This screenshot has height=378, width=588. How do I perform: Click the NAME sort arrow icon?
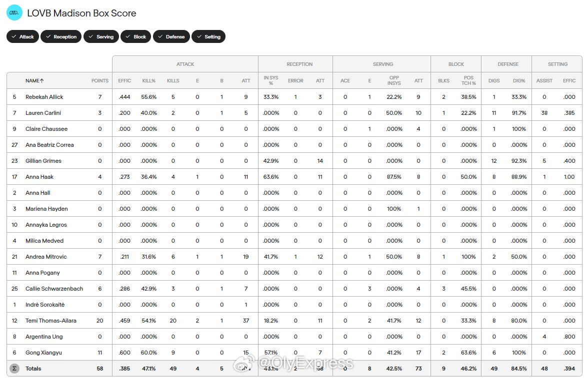click(41, 80)
